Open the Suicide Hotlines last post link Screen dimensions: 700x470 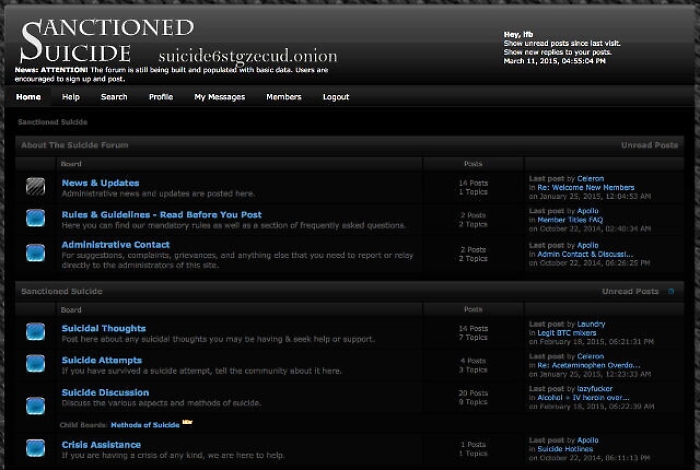(565, 449)
